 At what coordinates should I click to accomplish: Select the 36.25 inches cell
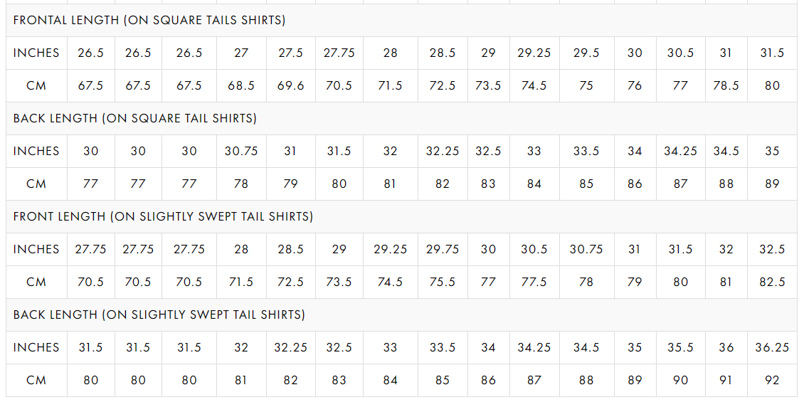[x=772, y=347]
